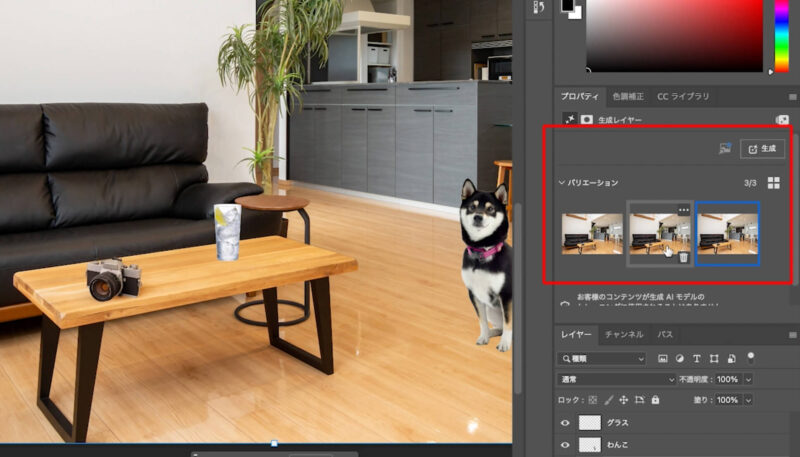
Task: Filter layers by shape layer icon
Action: coord(714,359)
